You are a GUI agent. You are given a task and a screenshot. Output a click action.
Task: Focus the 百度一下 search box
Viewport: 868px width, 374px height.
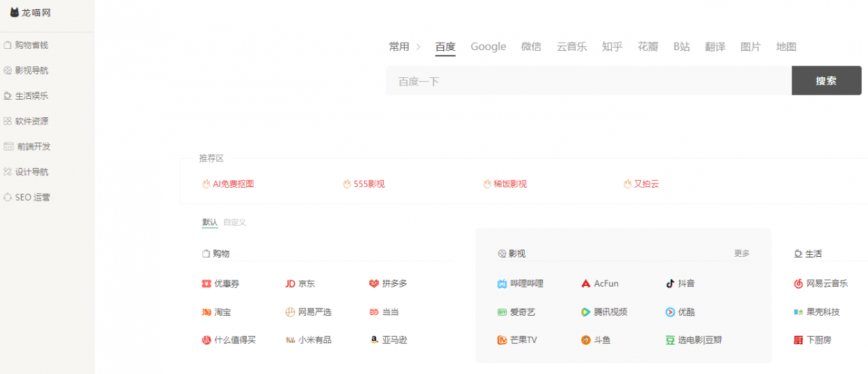point(589,81)
